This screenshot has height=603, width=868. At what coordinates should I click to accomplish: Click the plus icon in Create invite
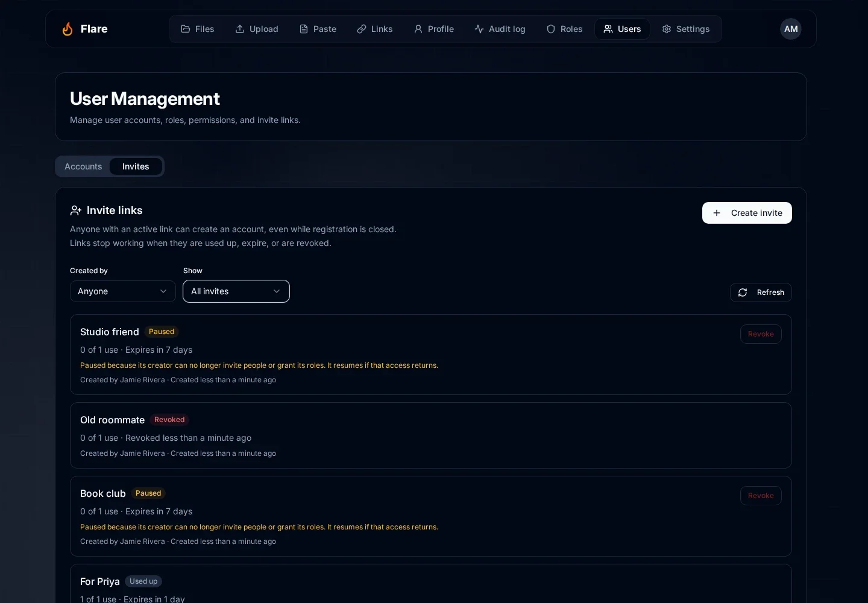click(x=717, y=213)
